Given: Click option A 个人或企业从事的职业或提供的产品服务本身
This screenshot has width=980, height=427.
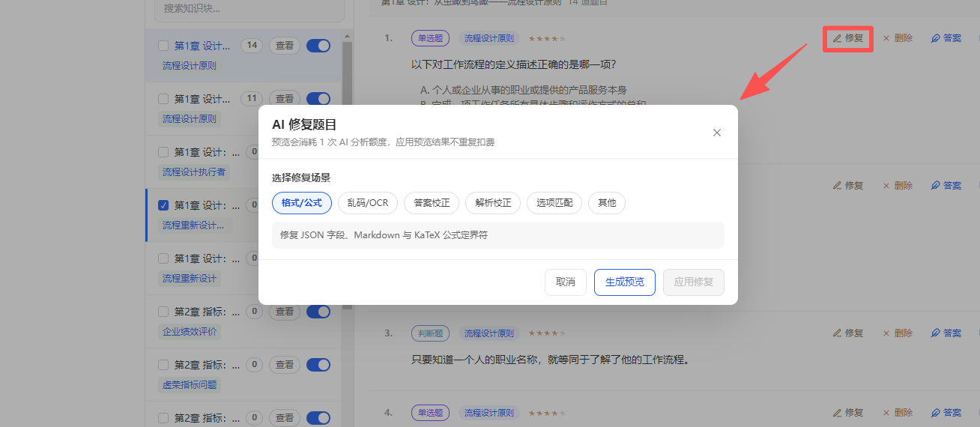Looking at the screenshot, I should (524, 90).
